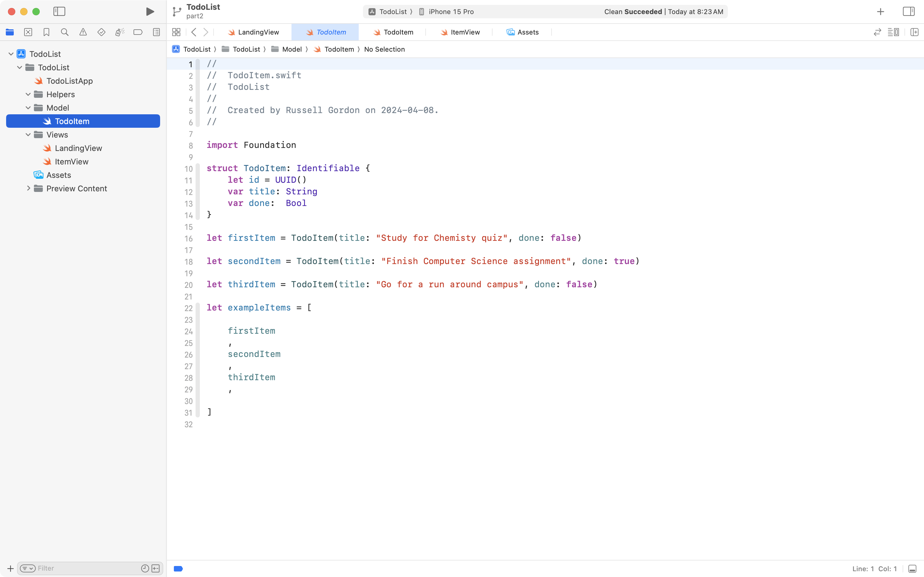Collapse the Model folder in the navigator

28,108
